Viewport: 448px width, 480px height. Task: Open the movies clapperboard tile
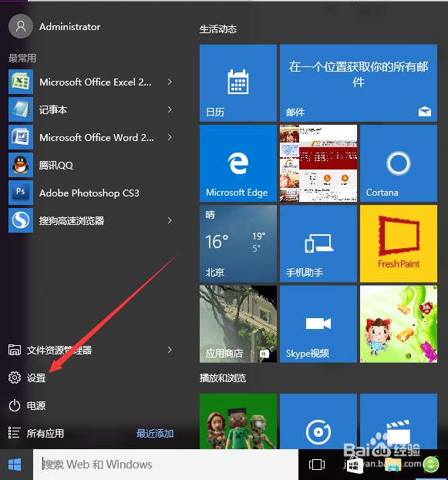click(x=399, y=421)
